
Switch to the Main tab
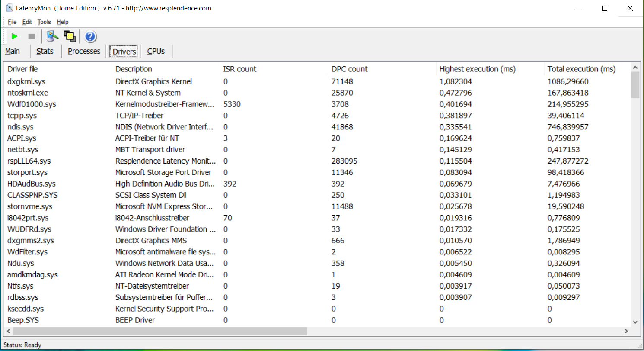pyautogui.click(x=13, y=51)
